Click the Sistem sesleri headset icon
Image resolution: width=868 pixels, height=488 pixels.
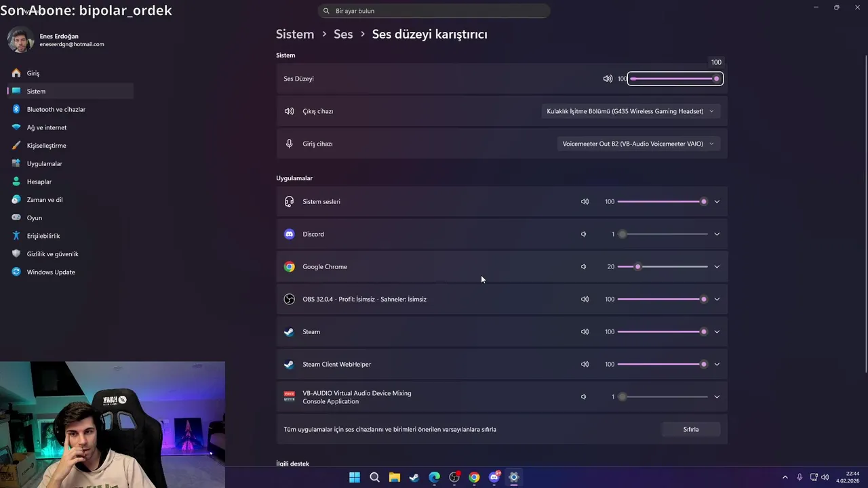pos(290,201)
